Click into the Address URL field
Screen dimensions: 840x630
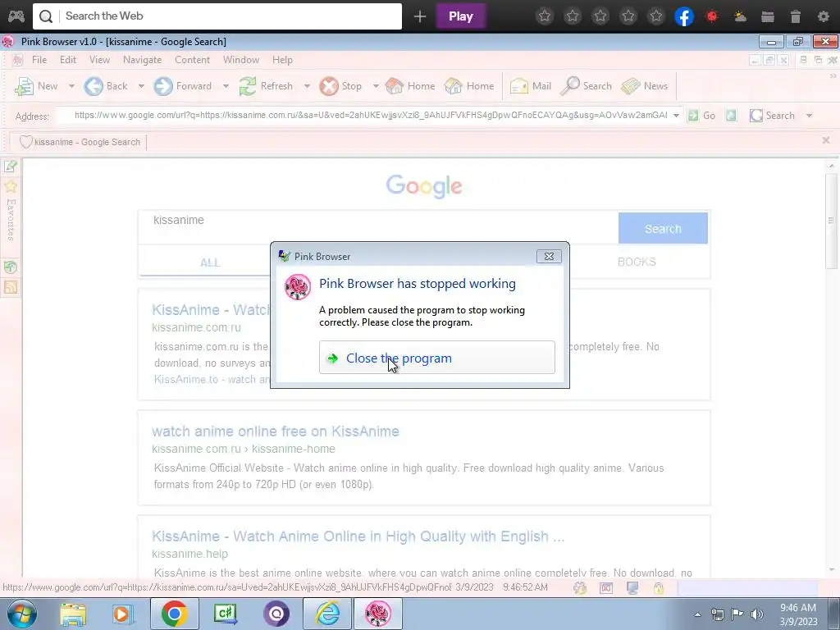(364, 115)
